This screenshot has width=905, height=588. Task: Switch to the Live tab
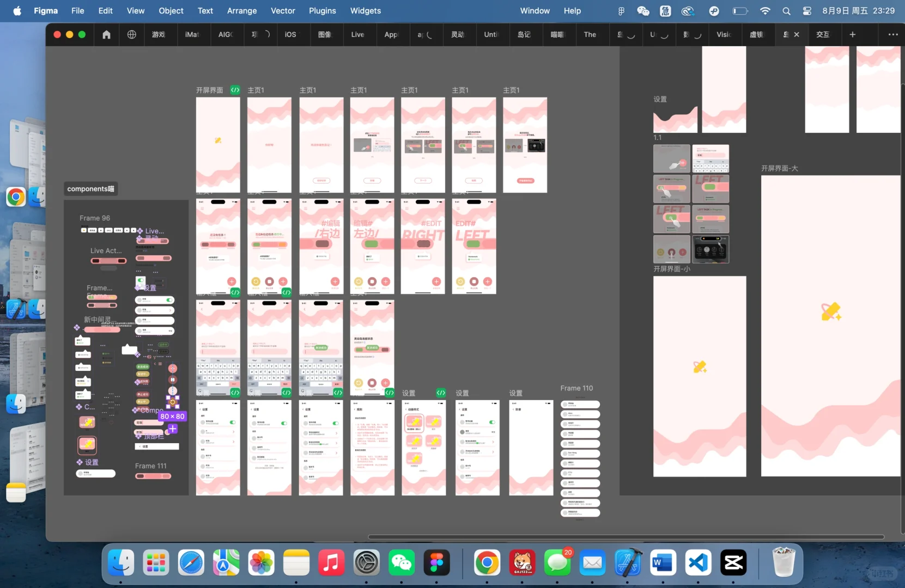[357, 34]
